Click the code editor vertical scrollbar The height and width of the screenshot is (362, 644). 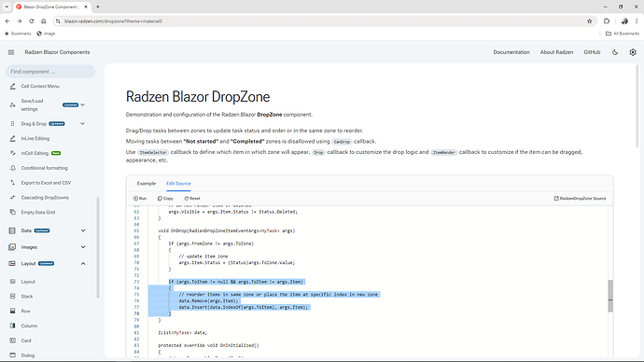(610, 296)
